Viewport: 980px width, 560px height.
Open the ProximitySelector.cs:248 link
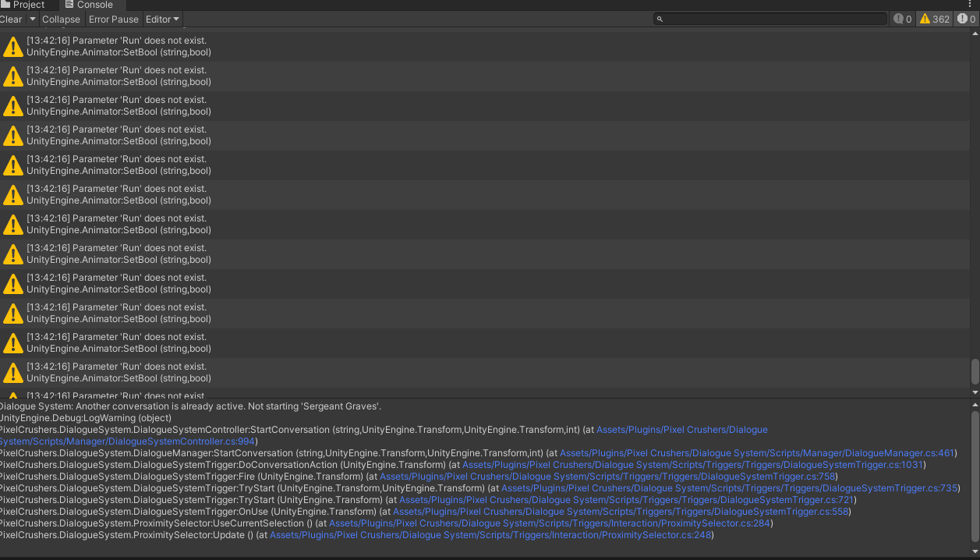tap(490, 535)
